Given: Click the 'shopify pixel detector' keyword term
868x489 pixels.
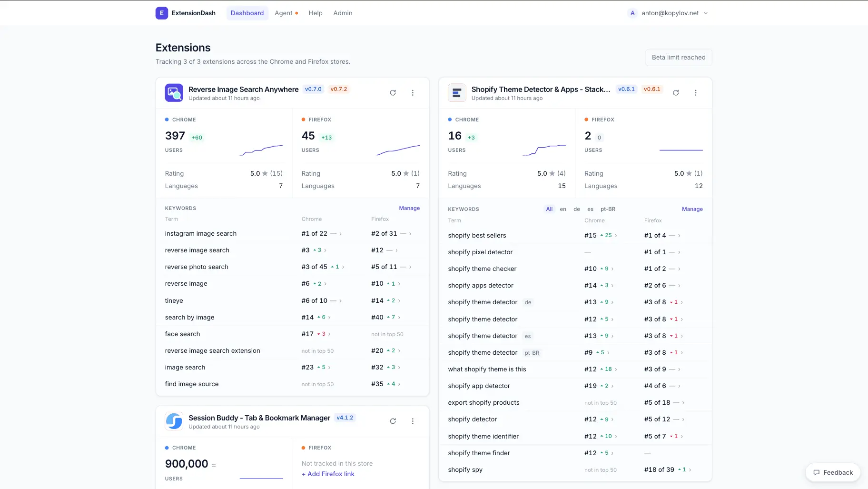Looking at the screenshot, I should pyautogui.click(x=480, y=252).
